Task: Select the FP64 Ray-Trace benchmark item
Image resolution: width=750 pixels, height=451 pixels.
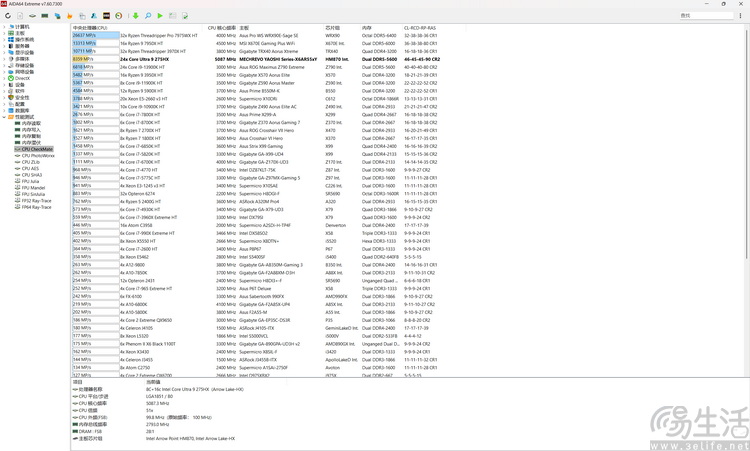Action: point(33,207)
